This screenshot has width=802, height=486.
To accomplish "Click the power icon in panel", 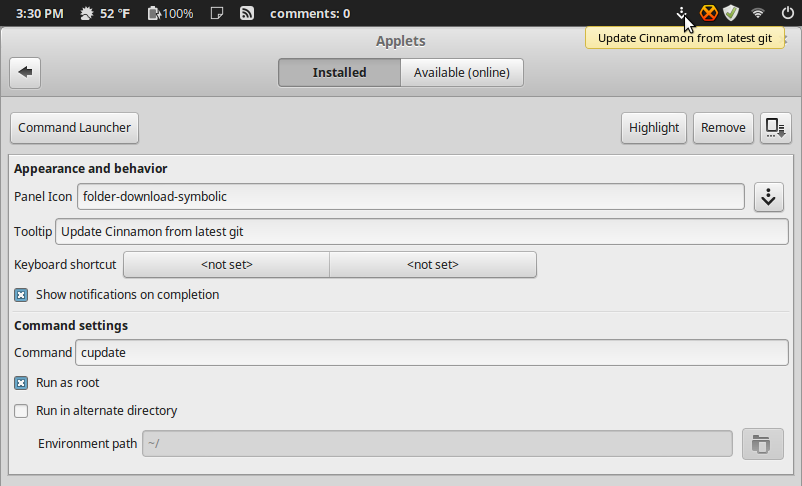I will tap(788, 13).
